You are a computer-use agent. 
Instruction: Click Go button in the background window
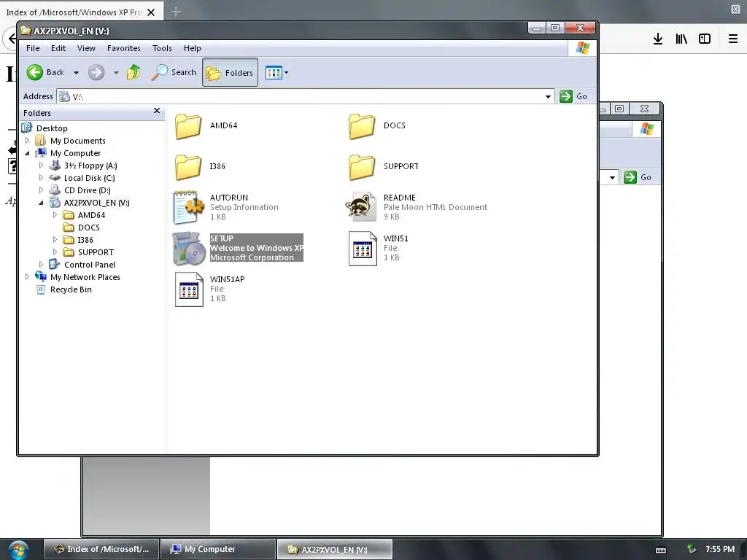(x=638, y=177)
